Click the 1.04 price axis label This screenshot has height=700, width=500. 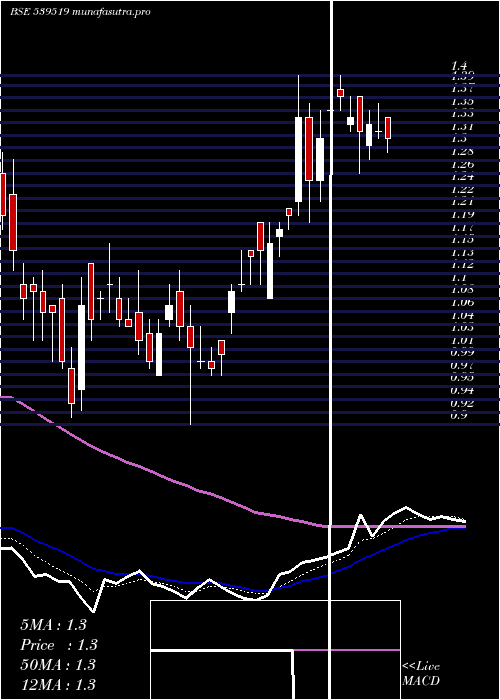[462, 315]
